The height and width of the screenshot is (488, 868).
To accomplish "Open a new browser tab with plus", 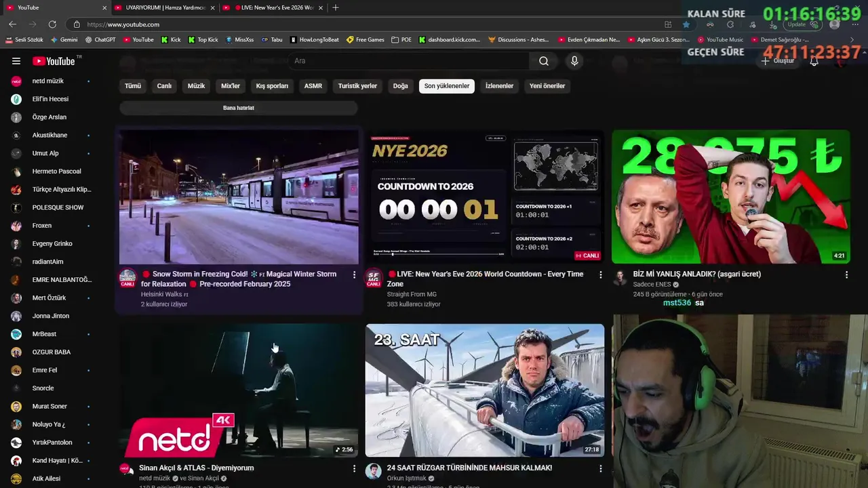I will pos(335,7).
